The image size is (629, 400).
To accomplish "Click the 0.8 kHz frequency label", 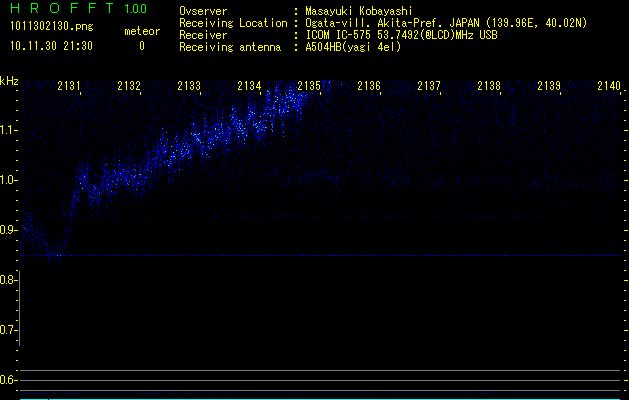I will coord(8,280).
